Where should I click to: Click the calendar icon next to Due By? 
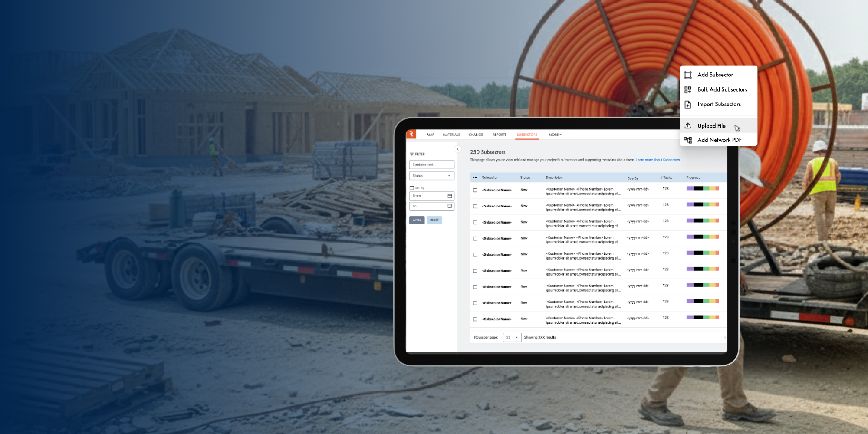411,188
